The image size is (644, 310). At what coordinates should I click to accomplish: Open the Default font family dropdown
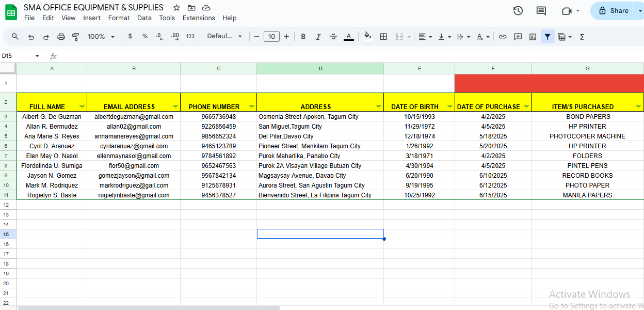[x=224, y=37]
